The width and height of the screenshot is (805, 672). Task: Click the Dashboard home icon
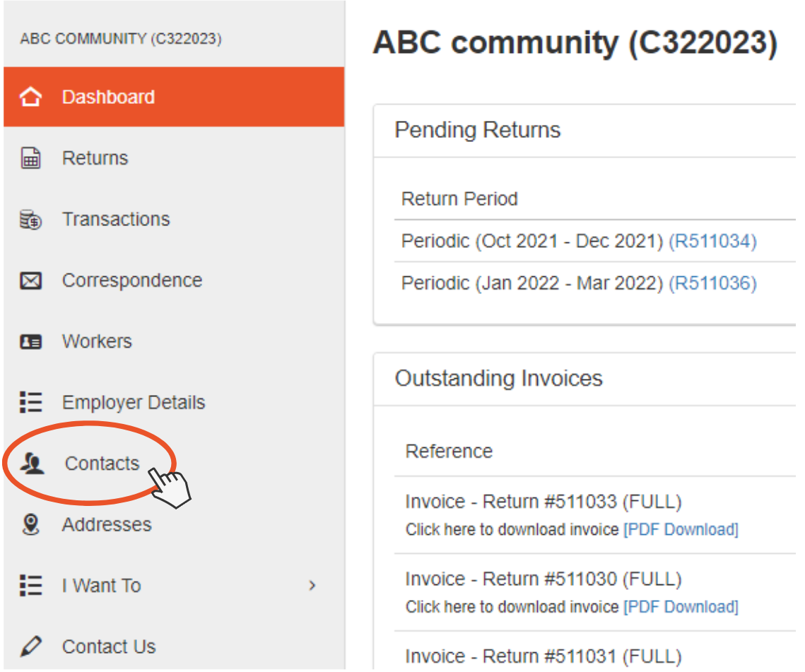coord(31,97)
